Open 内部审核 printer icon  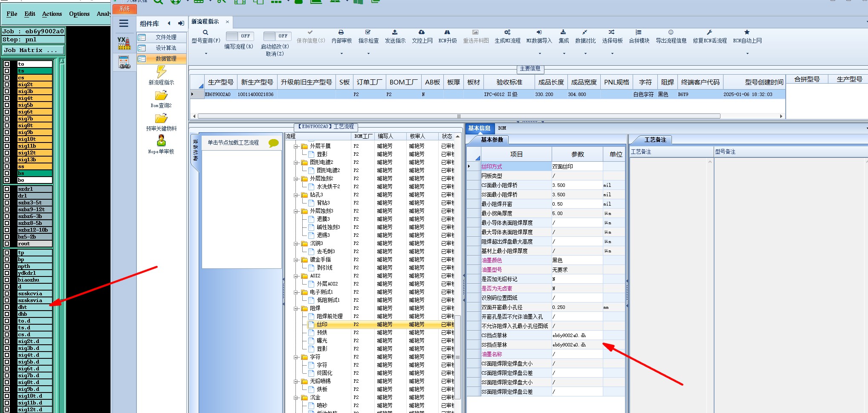click(x=341, y=32)
